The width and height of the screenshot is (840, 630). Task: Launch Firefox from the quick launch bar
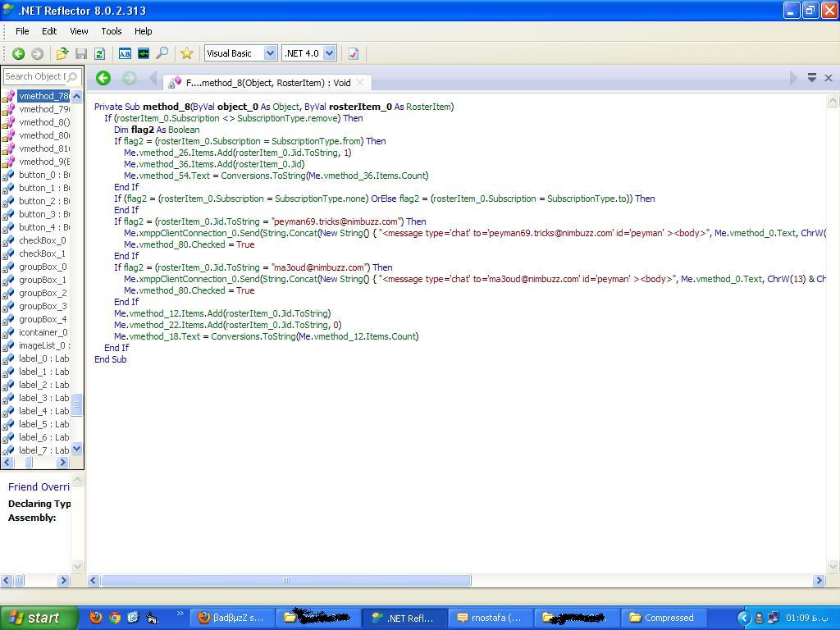[x=96, y=618]
